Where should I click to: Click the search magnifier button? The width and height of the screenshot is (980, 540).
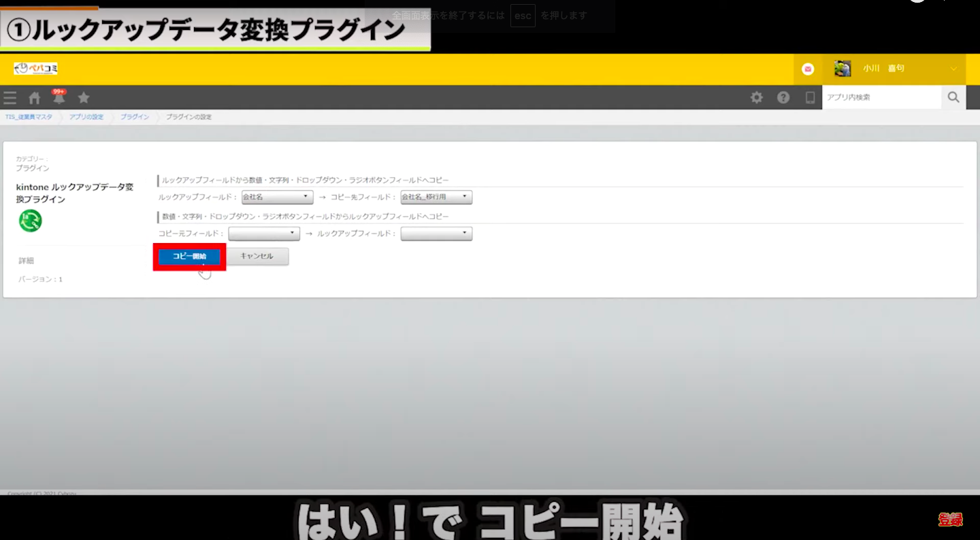pos(953,97)
